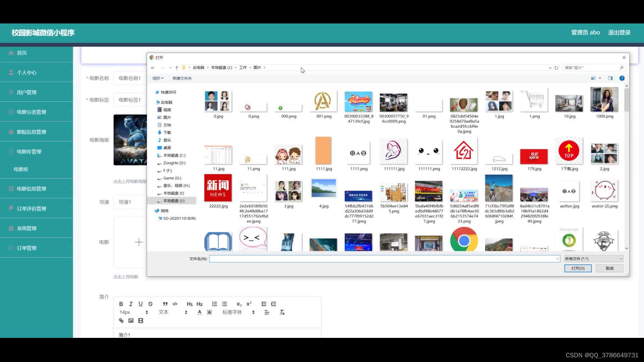The height and width of the screenshot is (362, 644).
Task: Insert an image into the editor
Action: (131, 321)
